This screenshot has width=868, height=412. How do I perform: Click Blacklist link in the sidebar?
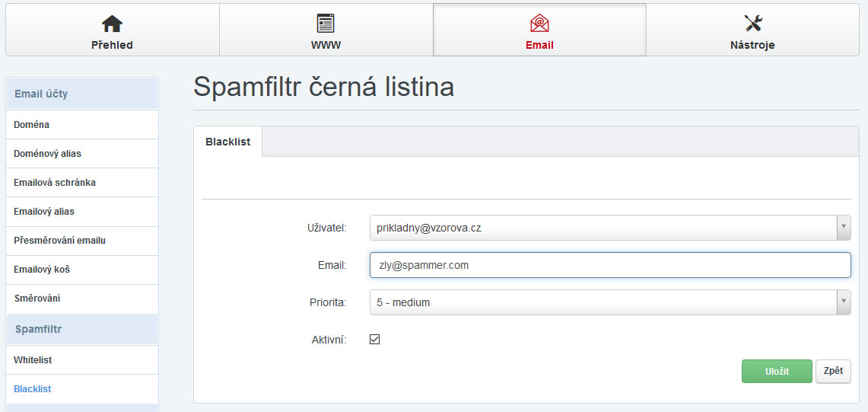point(33,388)
